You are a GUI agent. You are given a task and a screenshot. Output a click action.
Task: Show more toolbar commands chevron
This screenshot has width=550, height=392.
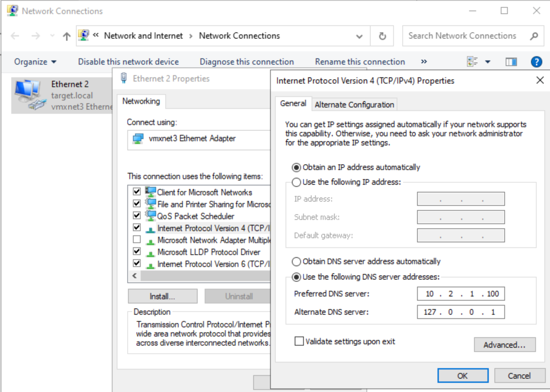pyautogui.click(x=424, y=62)
